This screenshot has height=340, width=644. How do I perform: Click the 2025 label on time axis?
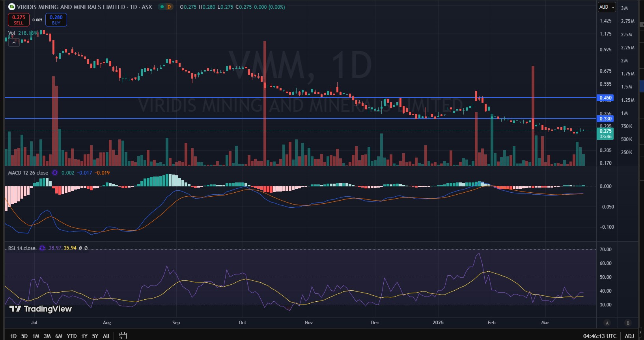(438, 323)
